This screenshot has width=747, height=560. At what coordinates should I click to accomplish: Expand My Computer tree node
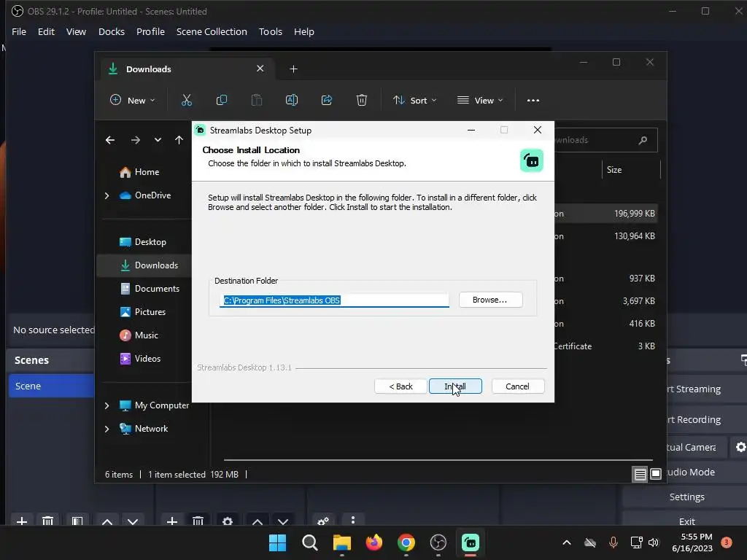click(x=107, y=405)
